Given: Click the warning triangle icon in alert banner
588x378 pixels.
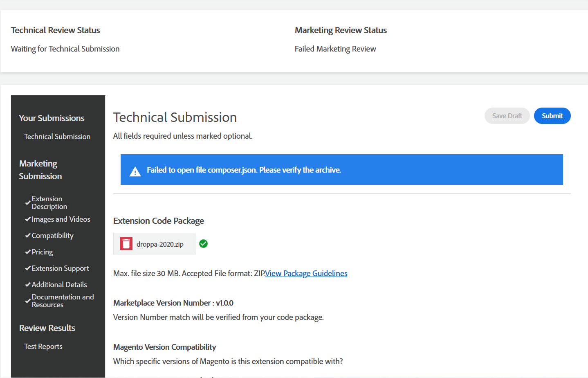Looking at the screenshot, I should pyautogui.click(x=135, y=172).
